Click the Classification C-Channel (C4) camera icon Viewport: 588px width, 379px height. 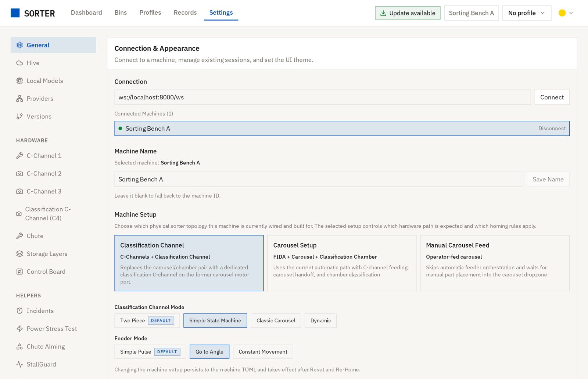pyautogui.click(x=19, y=213)
